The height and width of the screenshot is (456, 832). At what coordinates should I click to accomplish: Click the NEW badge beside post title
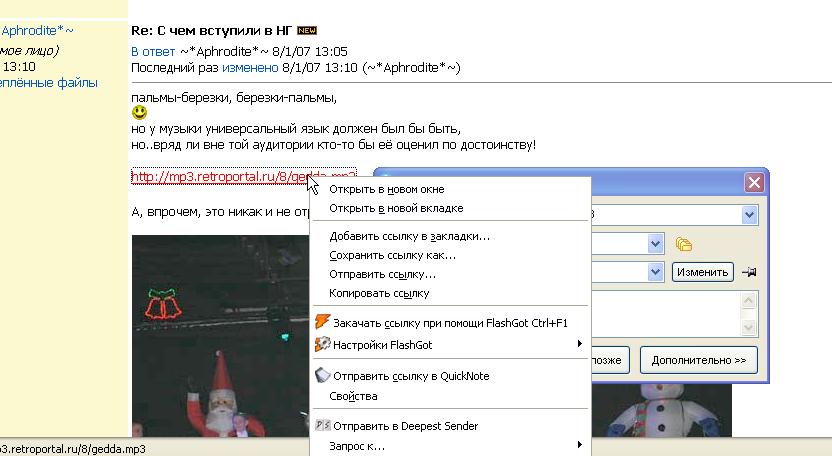(307, 31)
